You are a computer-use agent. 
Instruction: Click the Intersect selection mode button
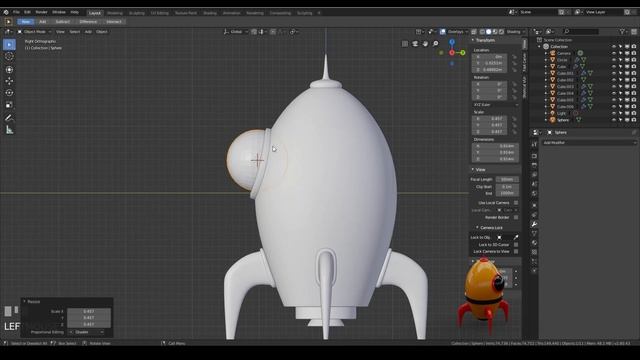coord(114,22)
